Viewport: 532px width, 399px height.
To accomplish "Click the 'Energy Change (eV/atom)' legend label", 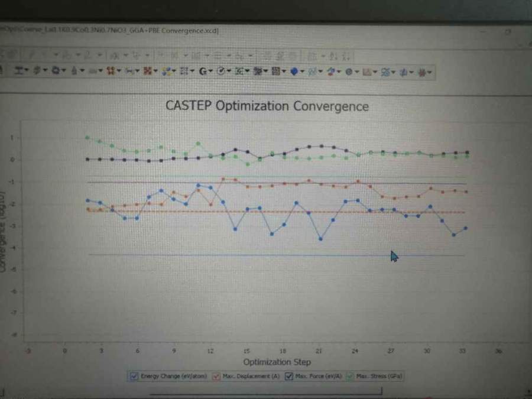I will coord(173,376).
